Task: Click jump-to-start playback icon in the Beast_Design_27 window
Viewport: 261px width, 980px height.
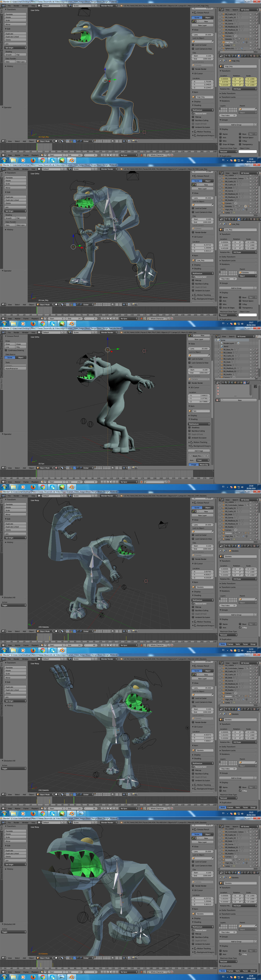Action: pyautogui.click(x=101, y=155)
